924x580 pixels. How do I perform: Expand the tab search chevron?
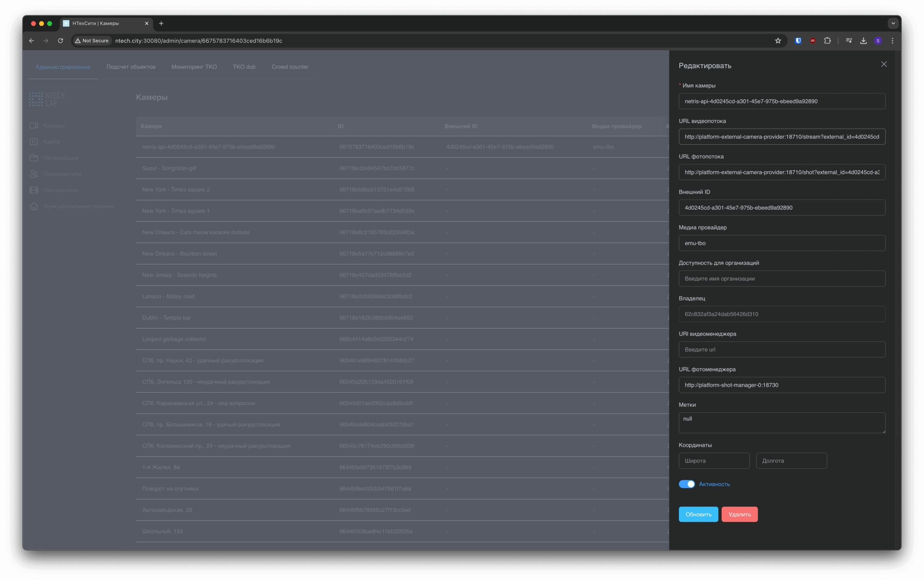click(x=893, y=23)
